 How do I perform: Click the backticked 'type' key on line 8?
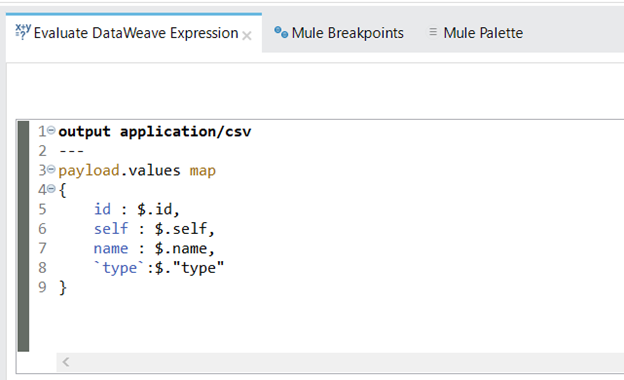(119, 268)
